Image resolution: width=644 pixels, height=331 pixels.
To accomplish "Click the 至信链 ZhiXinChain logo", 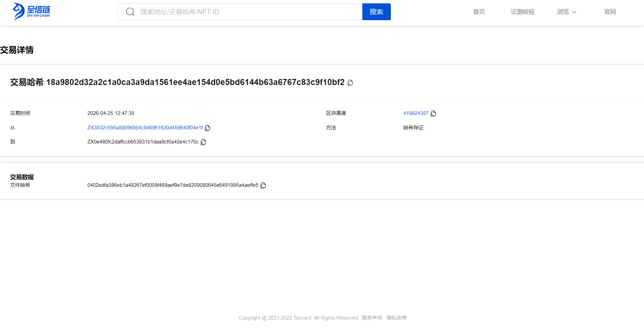I will 31,11.
